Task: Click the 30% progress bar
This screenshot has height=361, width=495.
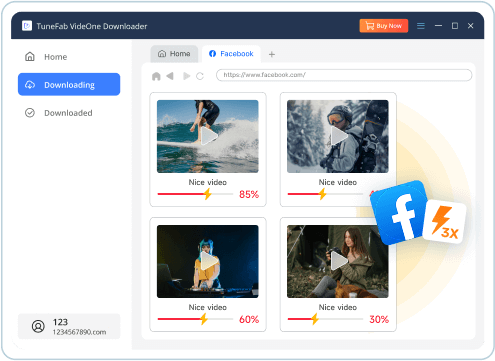Action: click(x=325, y=319)
